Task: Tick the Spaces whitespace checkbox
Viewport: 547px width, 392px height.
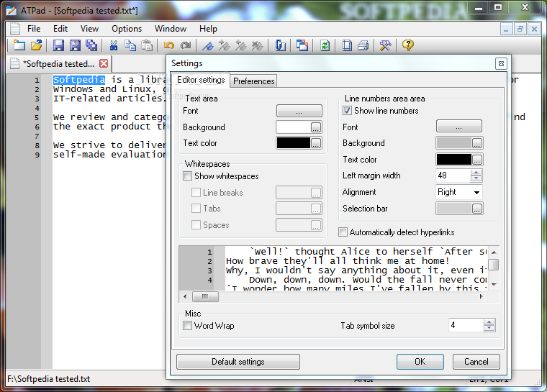Action: [196, 224]
